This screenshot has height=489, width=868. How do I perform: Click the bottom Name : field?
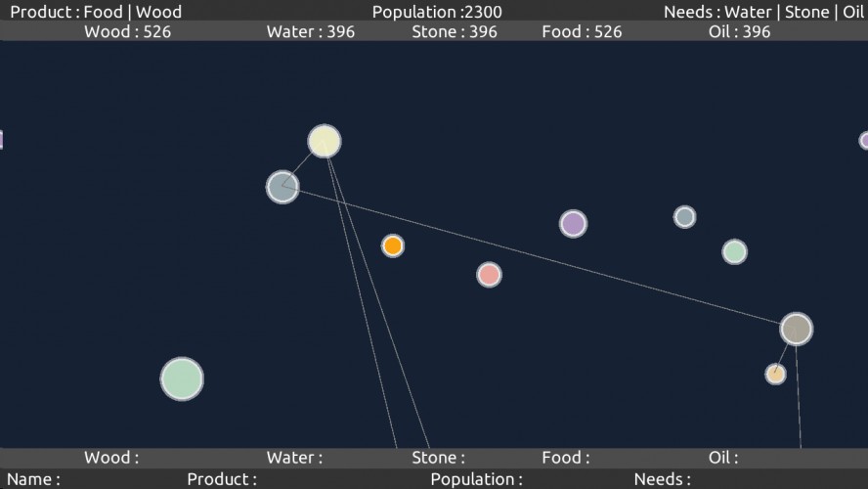pos(33,479)
